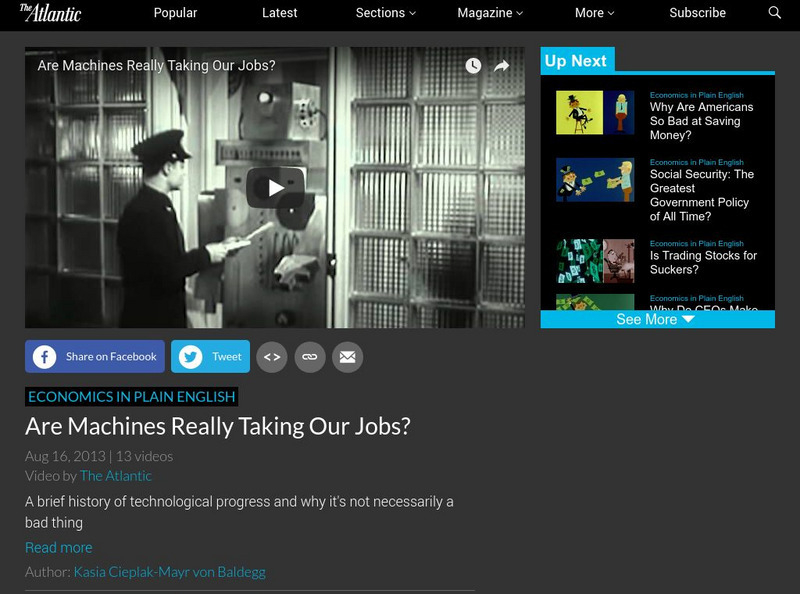Open author Kasia Cieplak-Mayr von Baldegg
800x594 pixels.
169,572
